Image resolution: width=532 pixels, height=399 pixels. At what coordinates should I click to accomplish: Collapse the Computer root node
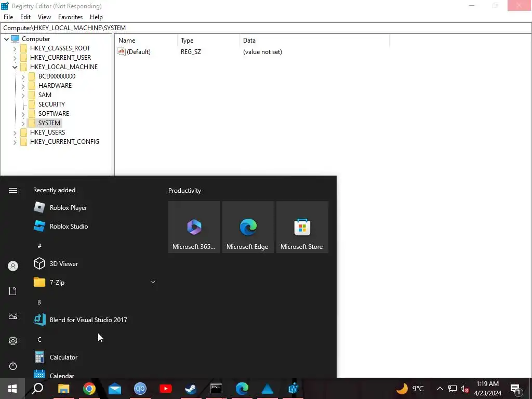click(6, 39)
